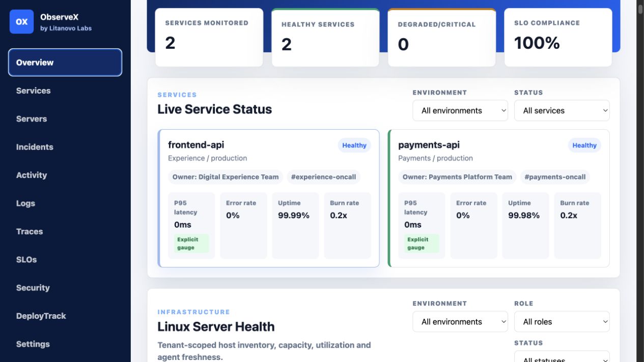Screen dimensions: 644x362
Task: Click the payments-api Uptime 99.98% tile
Action: coord(525,225)
